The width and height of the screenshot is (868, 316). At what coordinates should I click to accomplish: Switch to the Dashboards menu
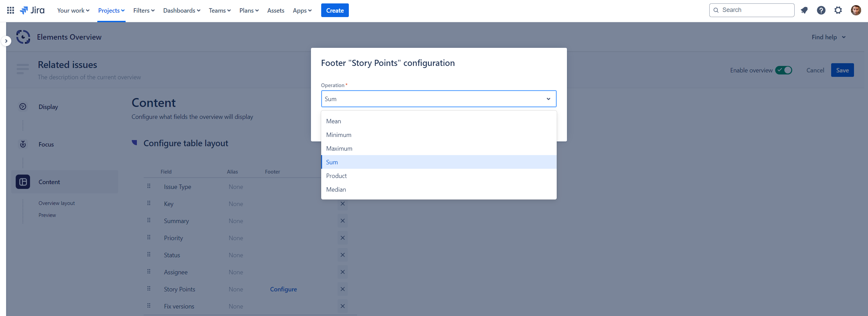click(x=181, y=10)
